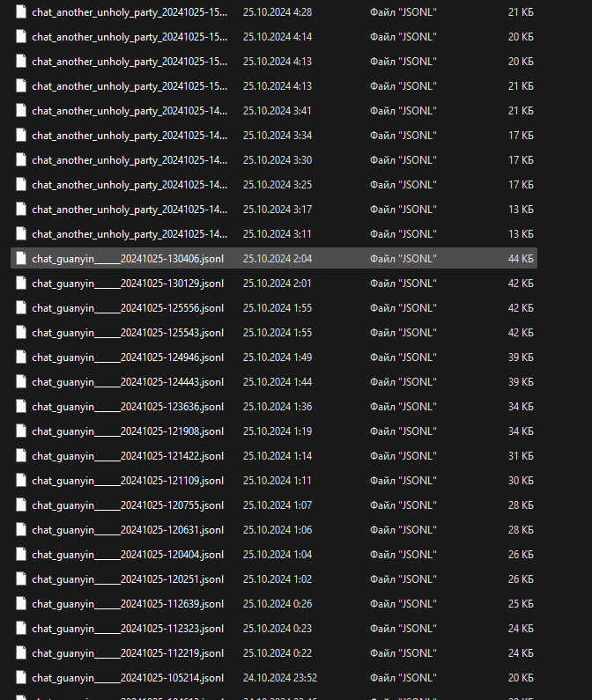Select the unholy_party file modified at 3:34
This screenshot has height=700, width=592.
(x=129, y=136)
